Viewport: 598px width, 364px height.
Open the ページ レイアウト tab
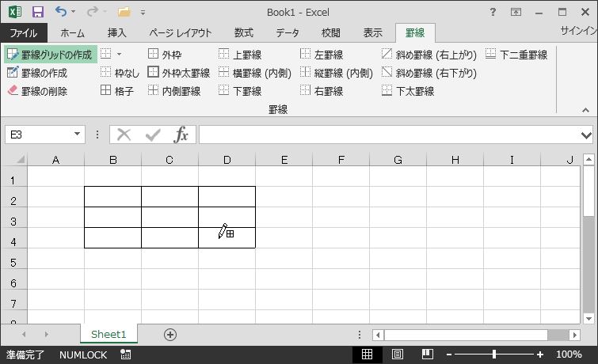point(181,32)
